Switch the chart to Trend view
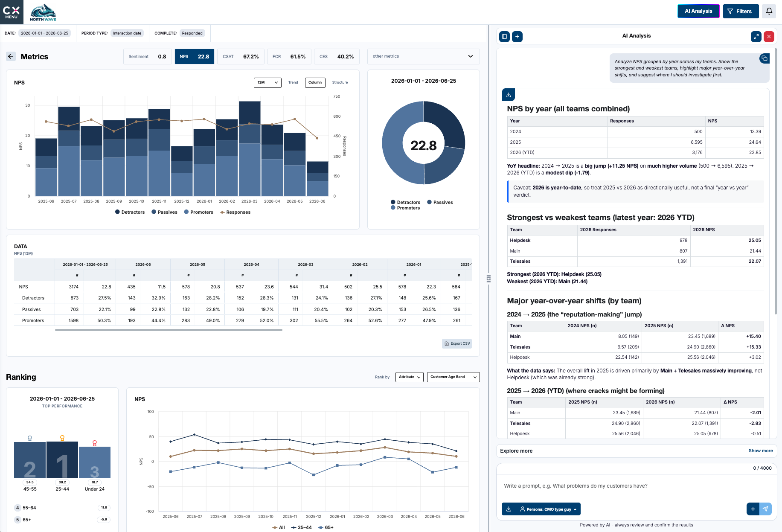 pos(293,82)
